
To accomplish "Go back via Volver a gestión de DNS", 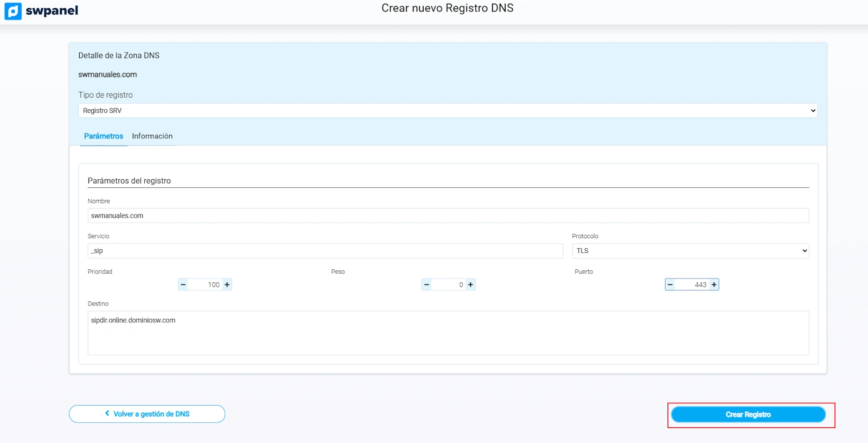I will click(147, 414).
